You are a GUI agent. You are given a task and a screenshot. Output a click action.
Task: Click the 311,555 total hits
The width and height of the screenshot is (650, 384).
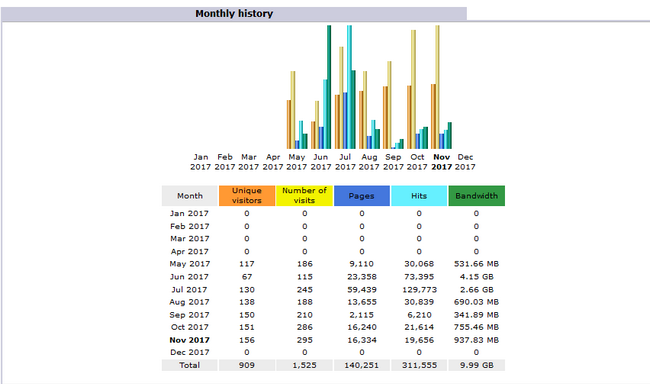coord(419,365)
